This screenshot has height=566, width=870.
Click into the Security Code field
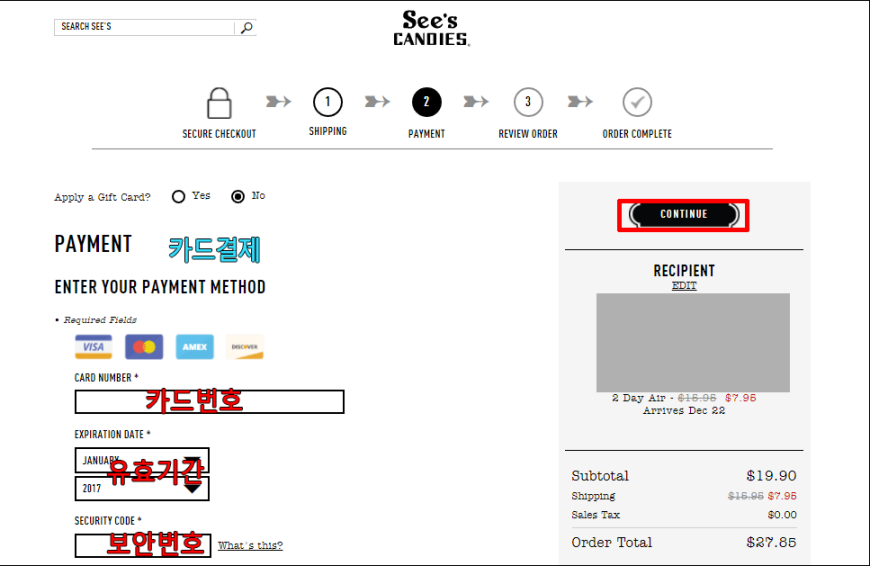click(x=143, y=545)
